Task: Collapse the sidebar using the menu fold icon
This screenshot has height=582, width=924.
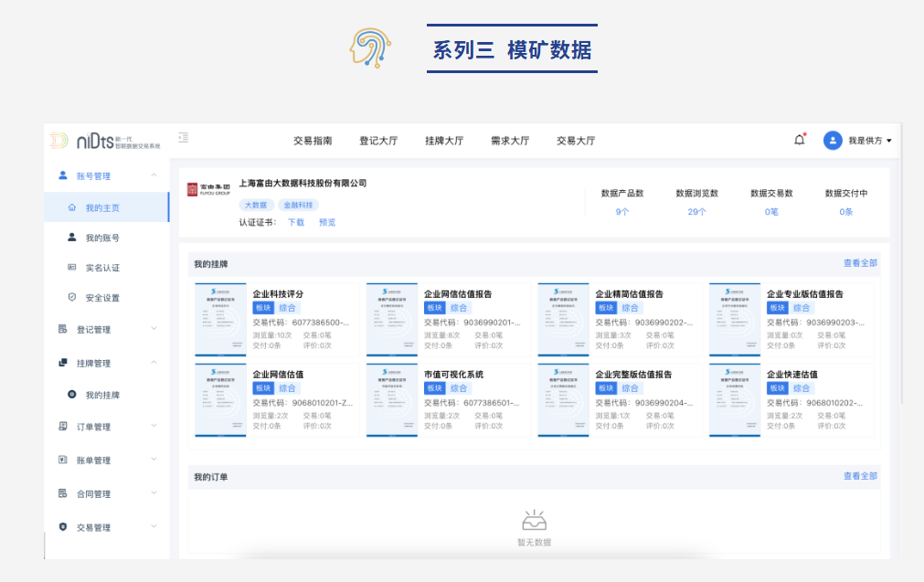Action: tap(184, 138)
